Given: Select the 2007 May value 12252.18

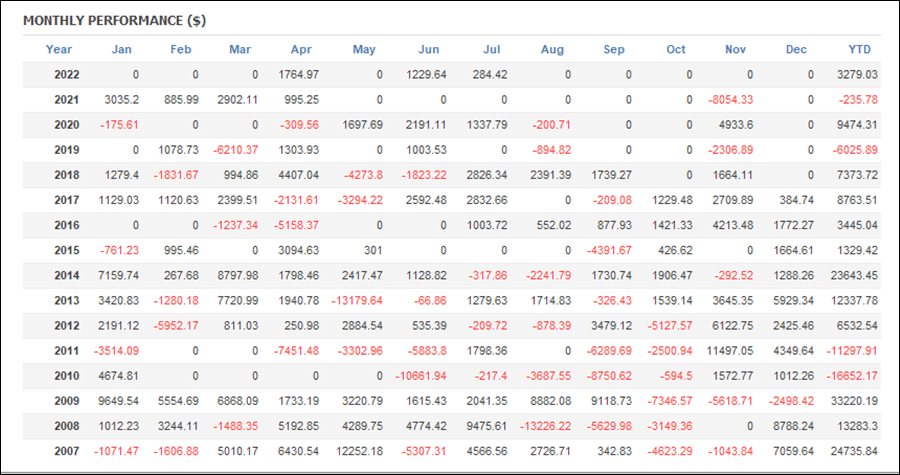Looking at the screenshot, I should [x=359, y=451].
